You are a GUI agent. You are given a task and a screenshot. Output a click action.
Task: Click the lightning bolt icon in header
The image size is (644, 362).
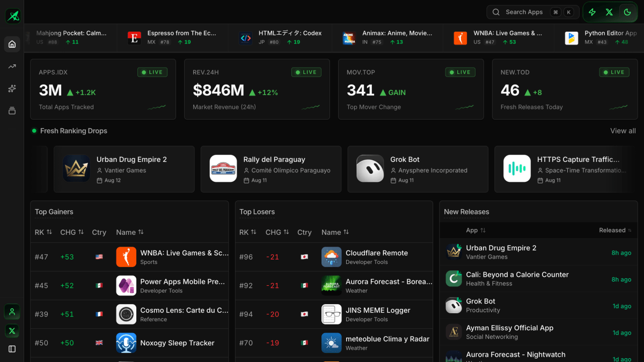tap(592, 12)
